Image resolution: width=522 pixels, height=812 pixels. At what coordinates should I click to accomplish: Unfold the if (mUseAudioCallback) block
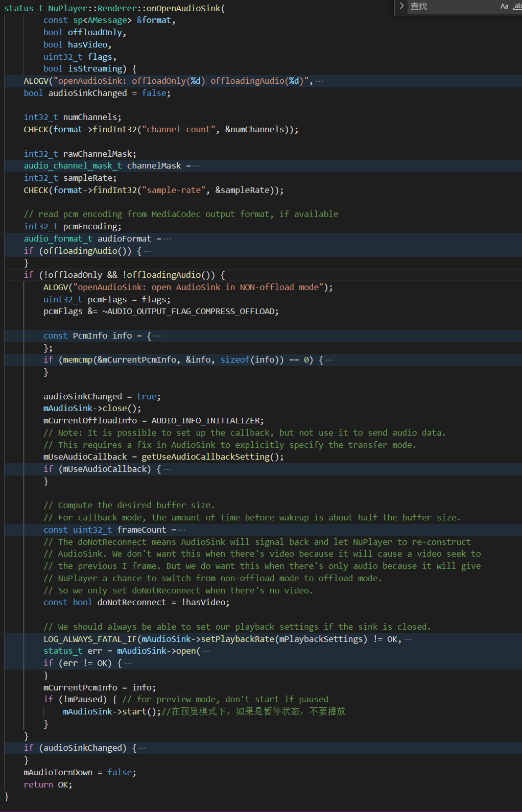(x=167, y=469)
